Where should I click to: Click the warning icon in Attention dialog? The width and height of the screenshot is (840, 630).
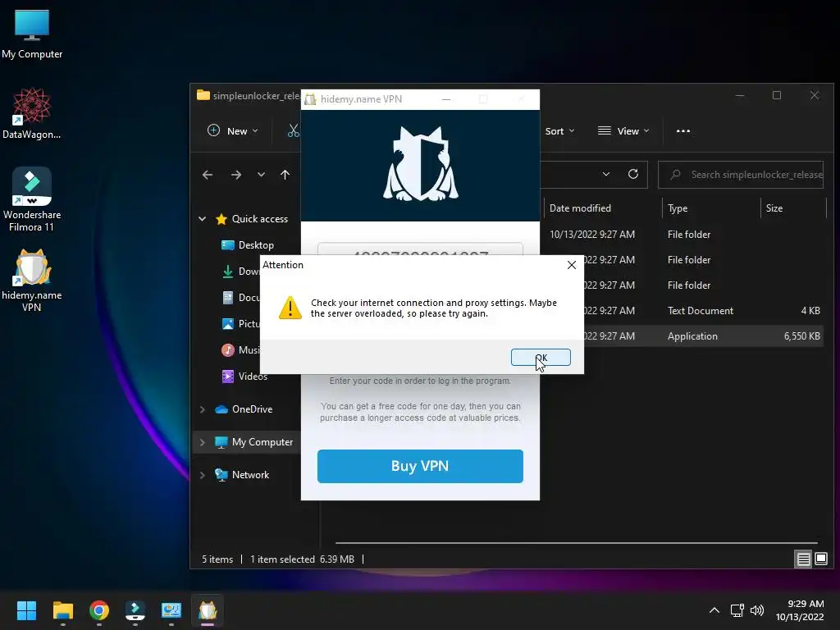pos(290,308)
